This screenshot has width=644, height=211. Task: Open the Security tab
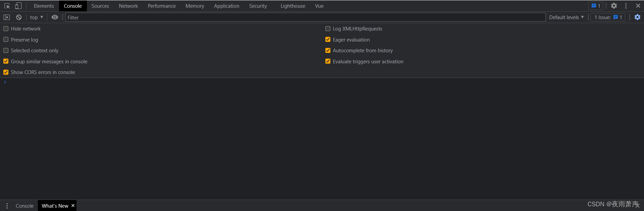pyautogui.click(x=258, y=6)
